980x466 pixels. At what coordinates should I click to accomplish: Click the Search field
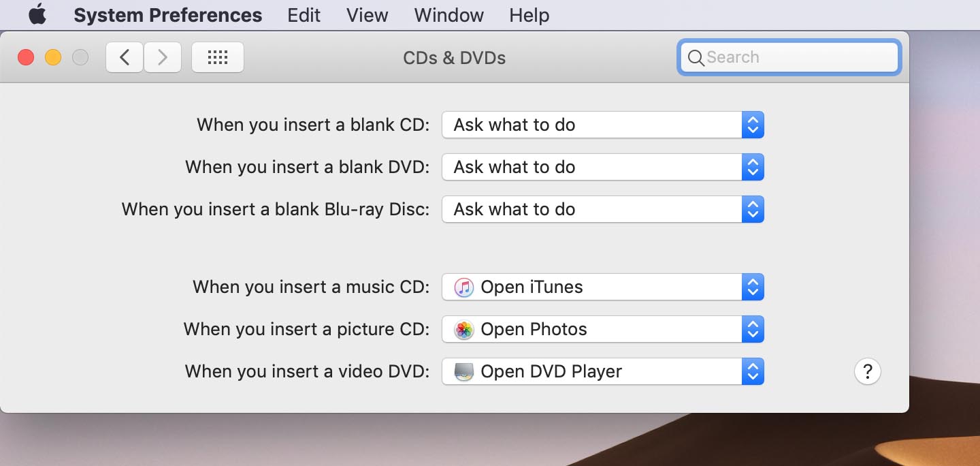tap(789, 57)
